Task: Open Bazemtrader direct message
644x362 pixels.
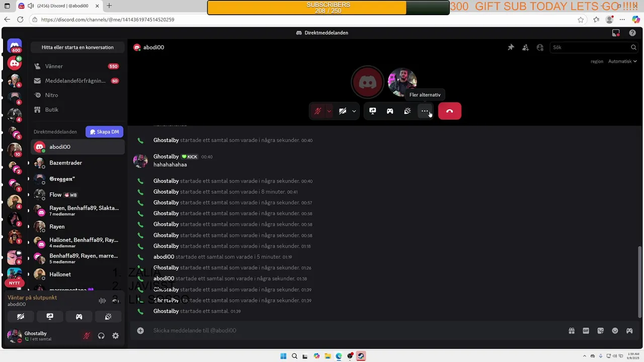Action: point(77,163)
